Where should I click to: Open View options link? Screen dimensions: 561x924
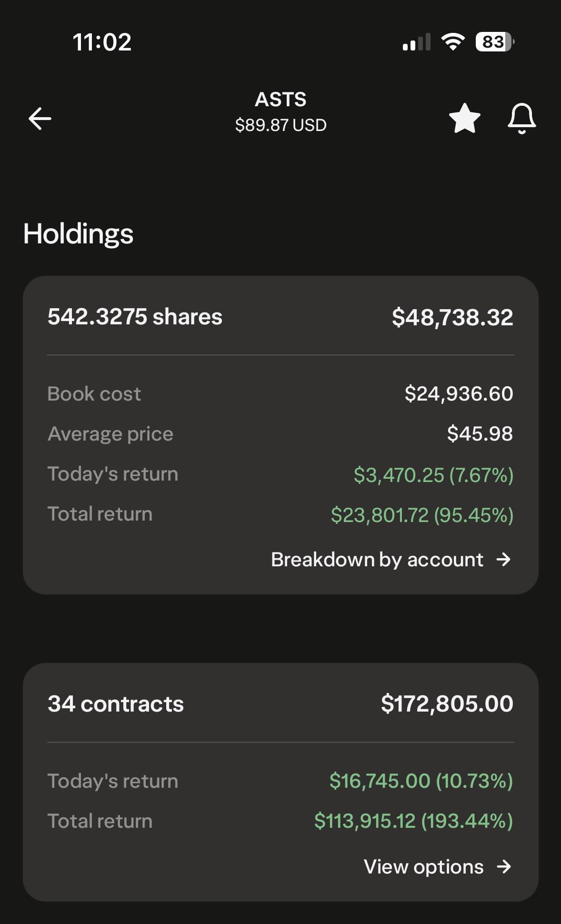(x=423, y=867)
